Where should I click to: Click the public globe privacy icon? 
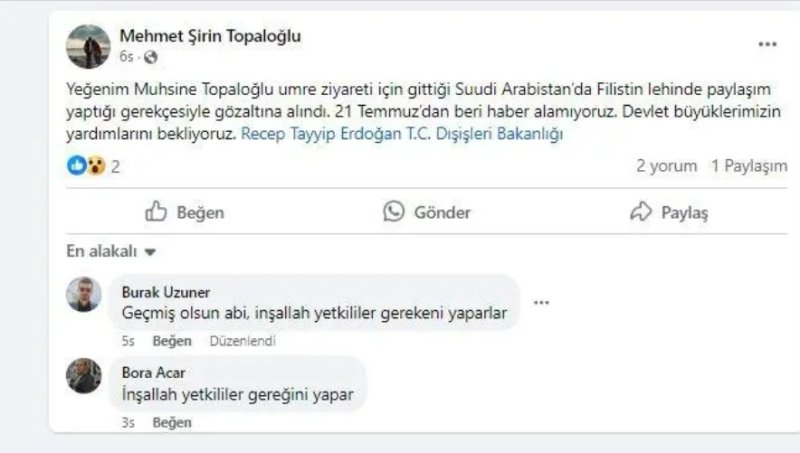[x=151, y=57]
